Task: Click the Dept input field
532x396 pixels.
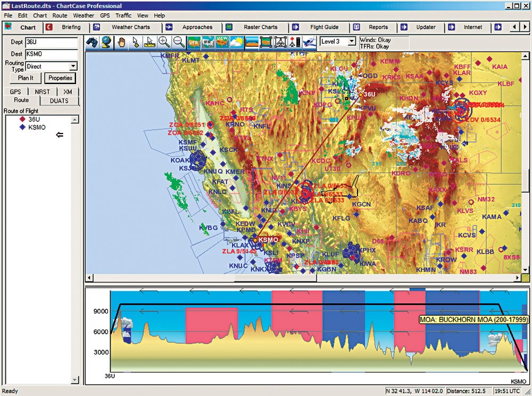Action: pos(51,42)
